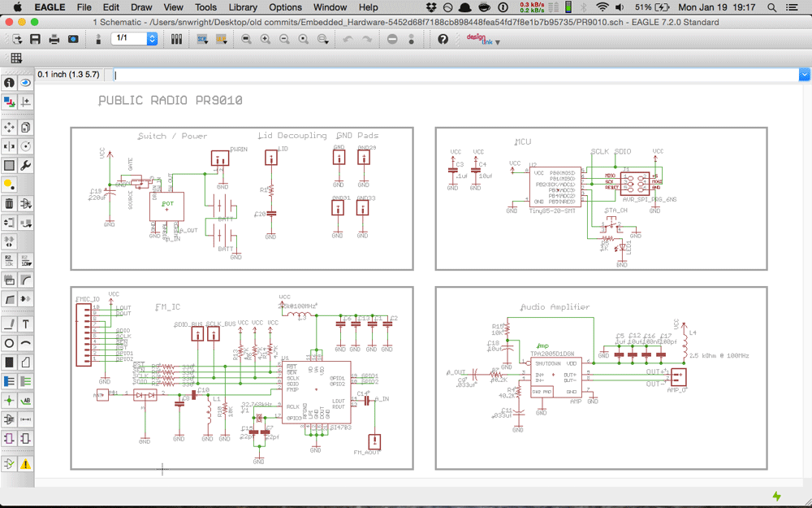Click the TPA2005D1DGN amplifier chip
Screen dimensions: 812x508
point(556,377)
